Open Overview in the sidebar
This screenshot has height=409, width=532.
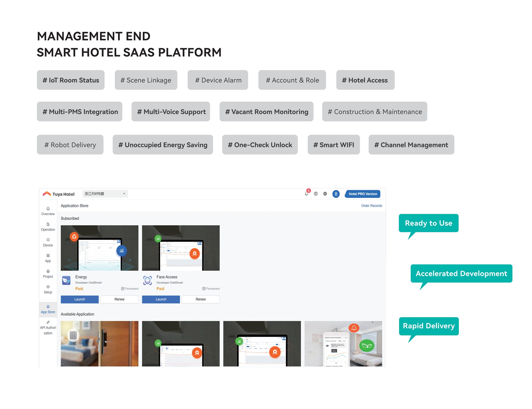[48, 211]
